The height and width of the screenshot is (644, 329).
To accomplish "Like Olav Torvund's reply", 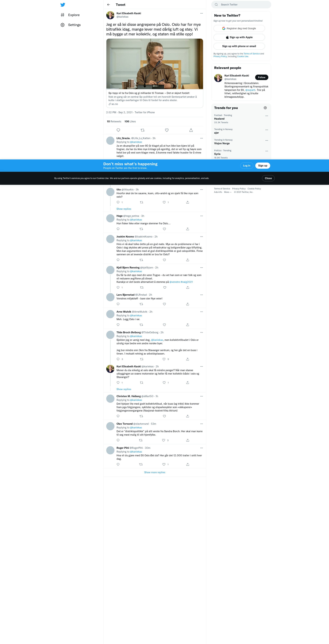I will pyautogui.click(x=163, y=441).
